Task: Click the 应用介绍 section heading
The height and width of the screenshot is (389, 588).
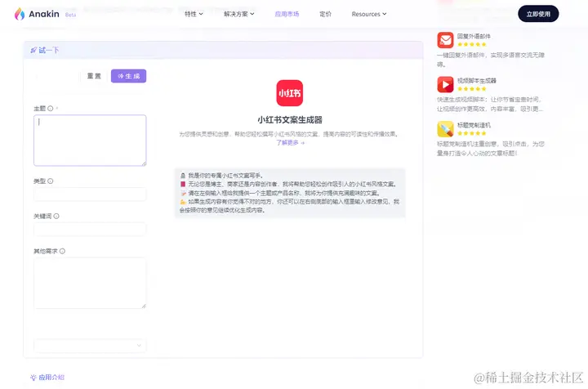Action: (51, 378)
